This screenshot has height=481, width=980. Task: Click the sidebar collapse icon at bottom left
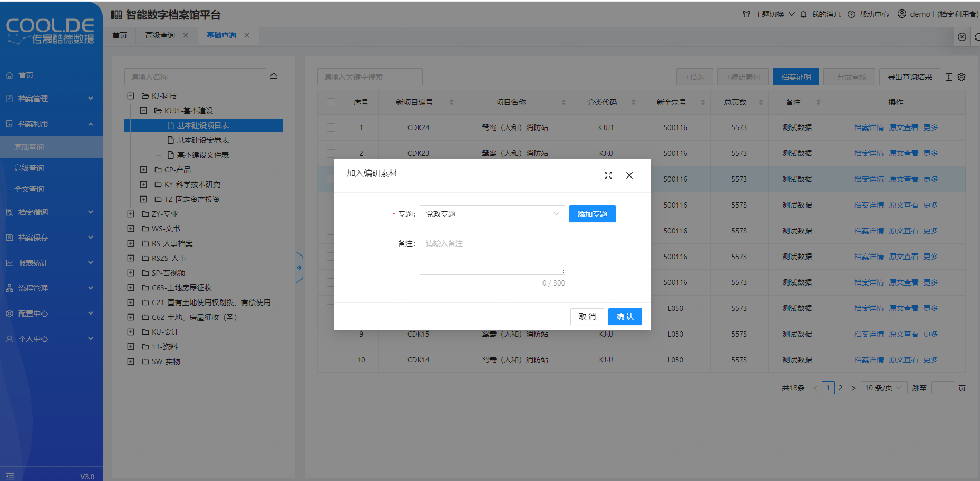pyautogui.click(x=10, y=476)
